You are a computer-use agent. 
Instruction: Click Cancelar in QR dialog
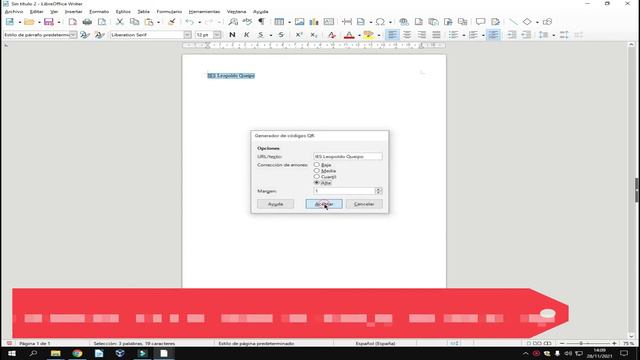click(x=364, y=204)
